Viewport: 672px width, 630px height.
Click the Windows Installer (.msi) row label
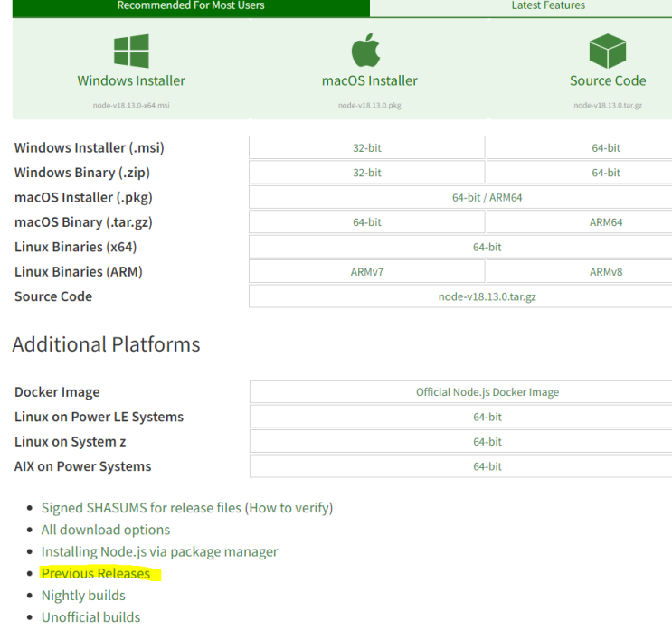point(90,147)
